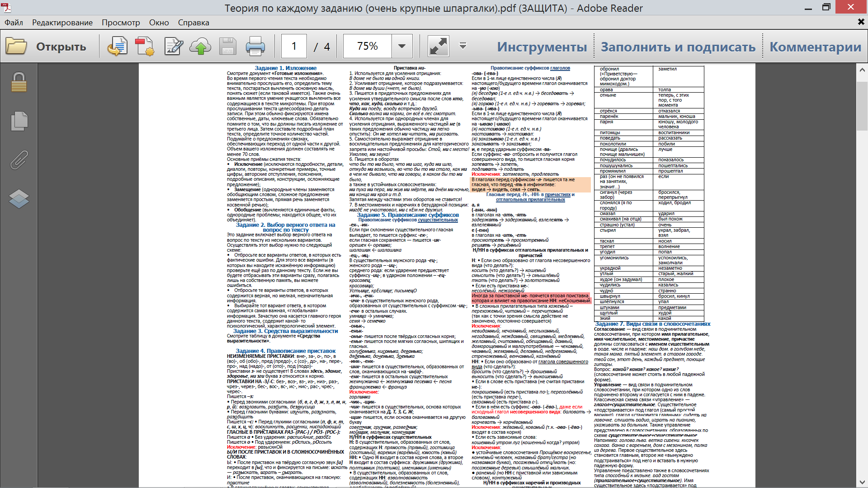Open the Инструменты panel
868x488 pixels.
542,47
